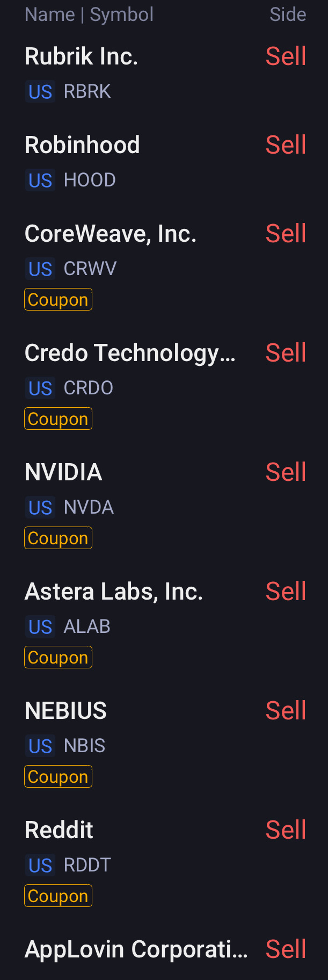The image size is (328, 980).
Task: Tap the US badge beside CRWV
Action: coord(40,269)
